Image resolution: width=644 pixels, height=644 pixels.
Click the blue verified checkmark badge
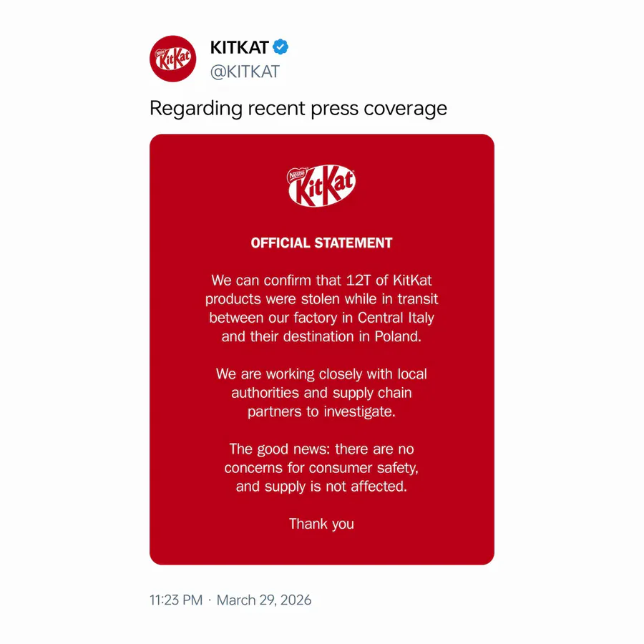click(280, 47)
